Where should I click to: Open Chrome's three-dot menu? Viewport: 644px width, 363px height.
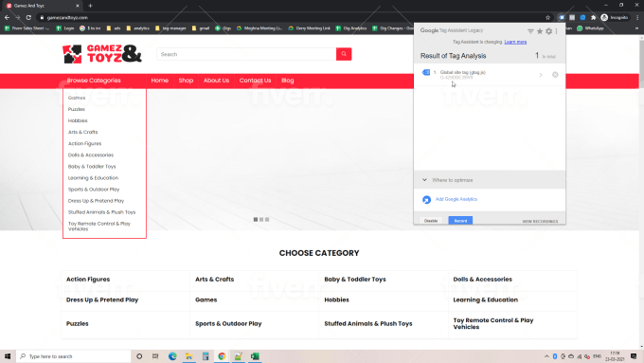[637, 18]
